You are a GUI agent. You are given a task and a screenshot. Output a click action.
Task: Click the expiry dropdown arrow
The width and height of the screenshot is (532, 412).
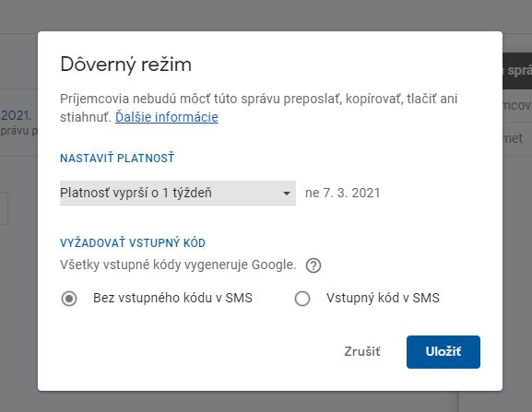(x=287, y=194)
